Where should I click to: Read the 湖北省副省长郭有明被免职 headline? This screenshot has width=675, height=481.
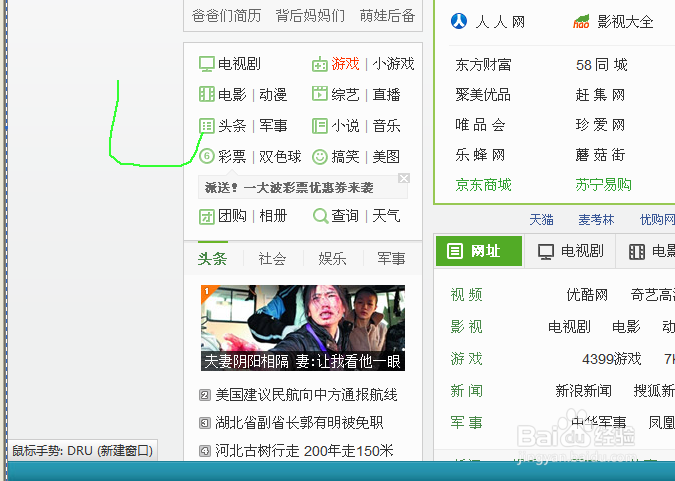[300, 423]
